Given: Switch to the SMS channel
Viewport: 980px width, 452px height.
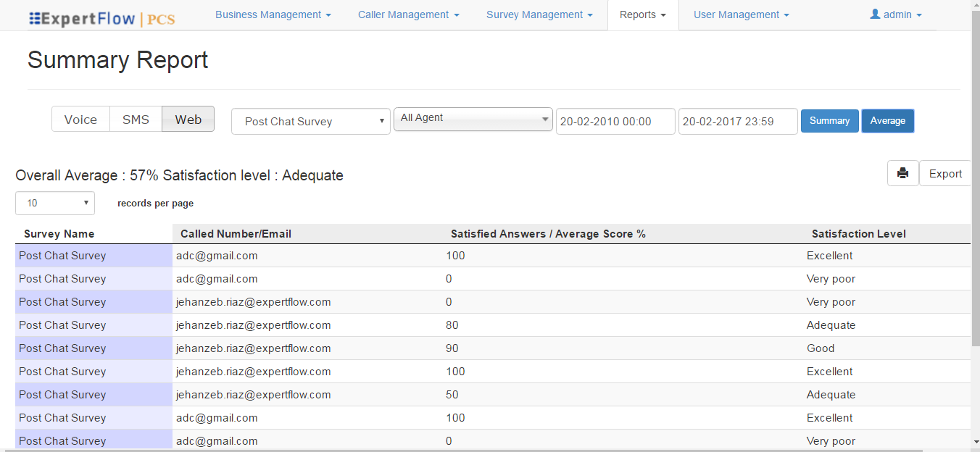Looking at the screenshot, I should (x=135, y=119).
